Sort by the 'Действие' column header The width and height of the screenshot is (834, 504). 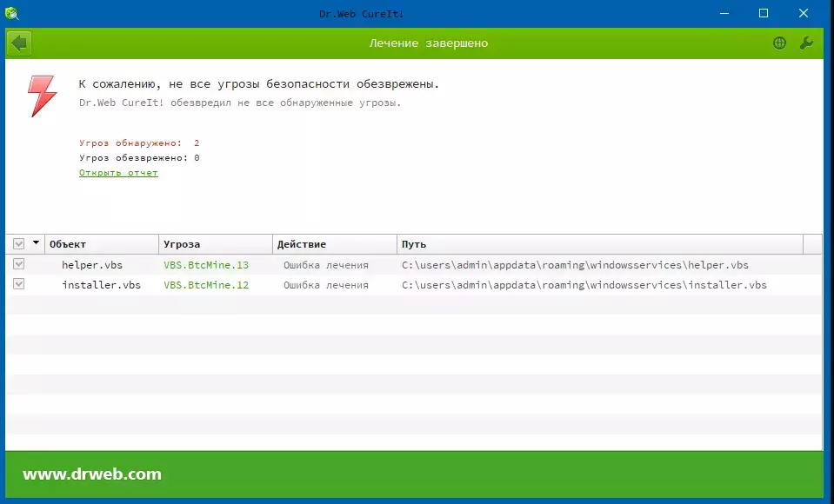(335, 244)
